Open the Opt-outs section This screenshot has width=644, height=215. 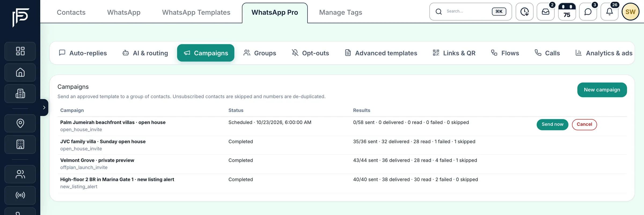pyautogui.click(x=310, y=53)
